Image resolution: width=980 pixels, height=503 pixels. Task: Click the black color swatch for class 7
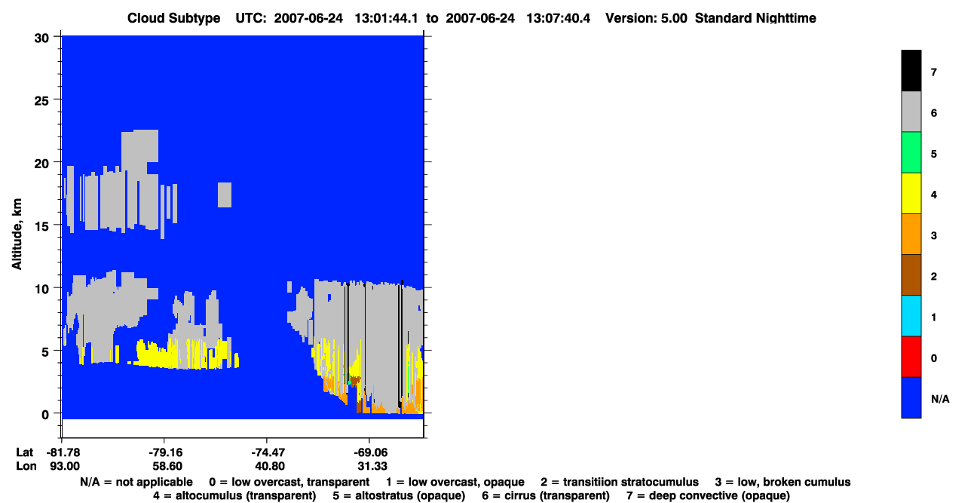click(911, 71)
